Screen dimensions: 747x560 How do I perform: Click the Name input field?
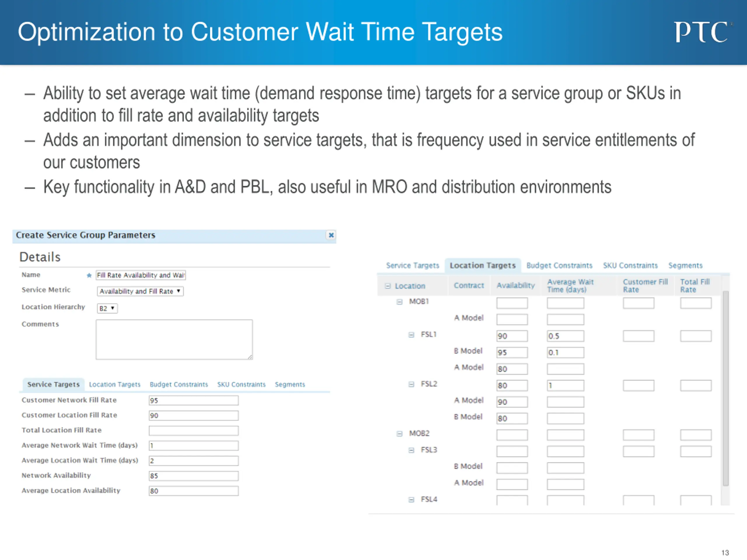[x=140, y=275]
